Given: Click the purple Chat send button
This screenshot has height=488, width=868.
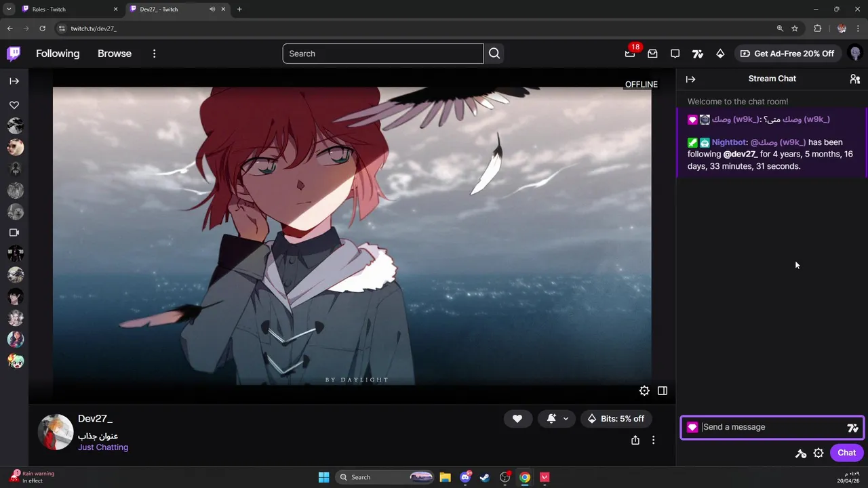Looking at the screenshot, I should coord(846,453).
